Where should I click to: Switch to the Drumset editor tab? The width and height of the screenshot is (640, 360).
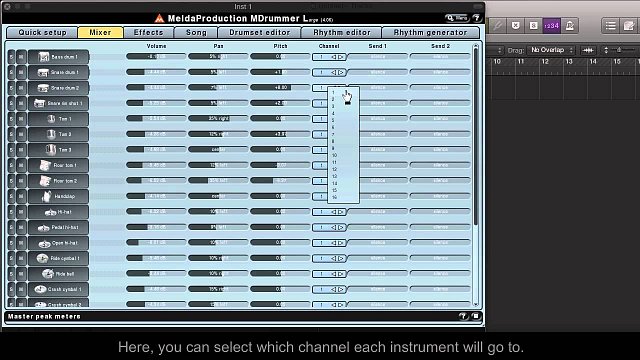click(260, 33)
